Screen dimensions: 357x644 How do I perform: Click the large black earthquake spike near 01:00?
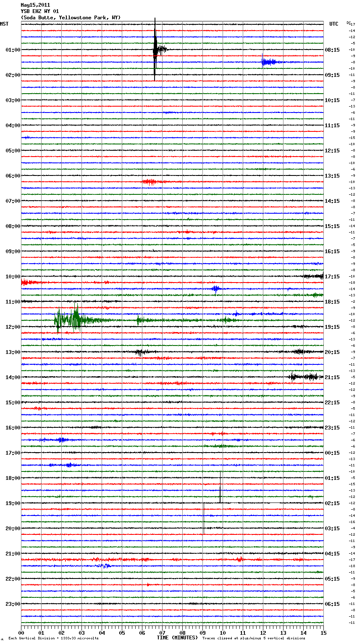coord(155,50)
